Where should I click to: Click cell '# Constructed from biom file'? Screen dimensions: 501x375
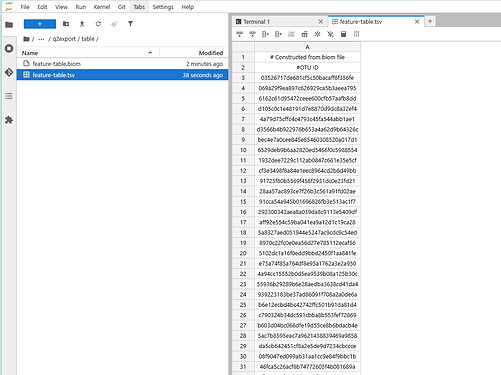pos(307,57)
